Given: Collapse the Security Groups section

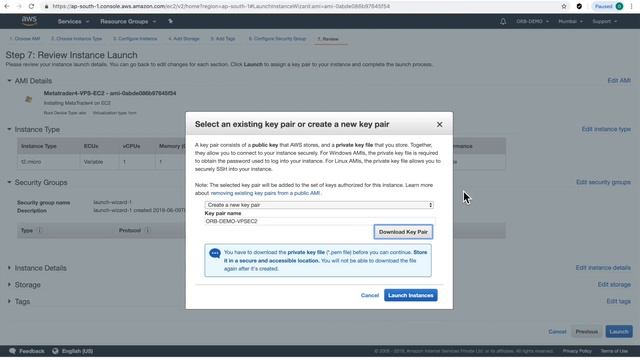Looking at the screenshot, I should [9, 182].
